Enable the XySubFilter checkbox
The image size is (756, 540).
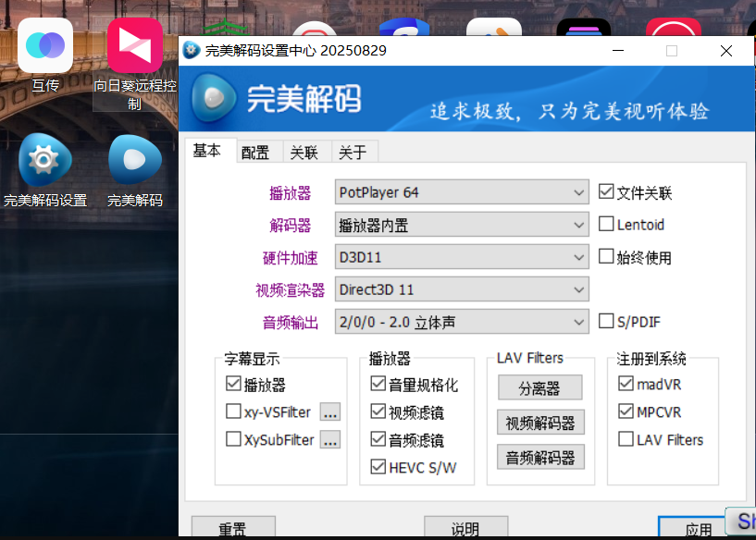[x=233, y=439]
